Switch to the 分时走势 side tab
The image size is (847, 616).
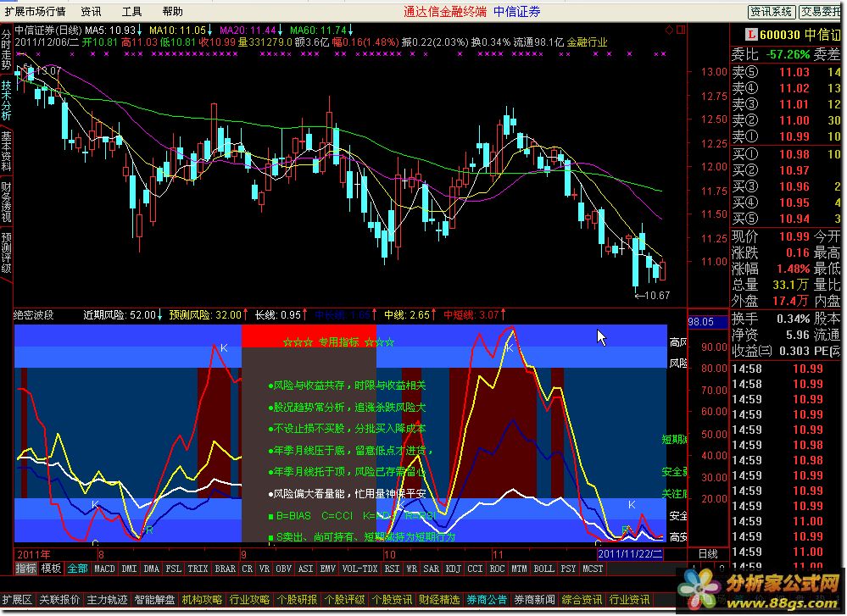tap(6, 50)
